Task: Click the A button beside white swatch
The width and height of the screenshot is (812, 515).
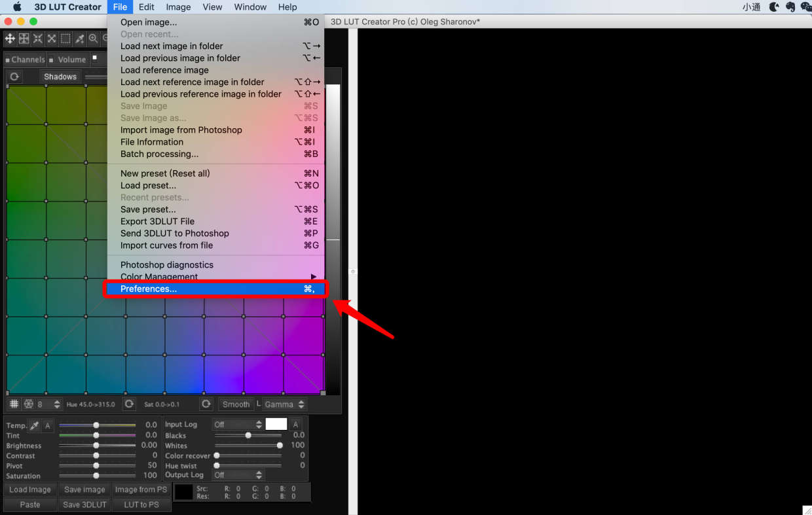Action: pyautogui.click(x=295, y=425)
